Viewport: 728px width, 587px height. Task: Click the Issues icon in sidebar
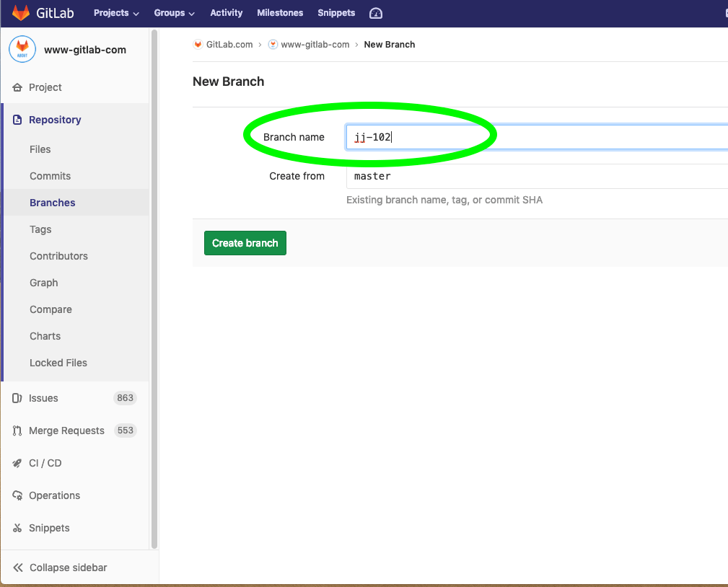pos(17,398)
